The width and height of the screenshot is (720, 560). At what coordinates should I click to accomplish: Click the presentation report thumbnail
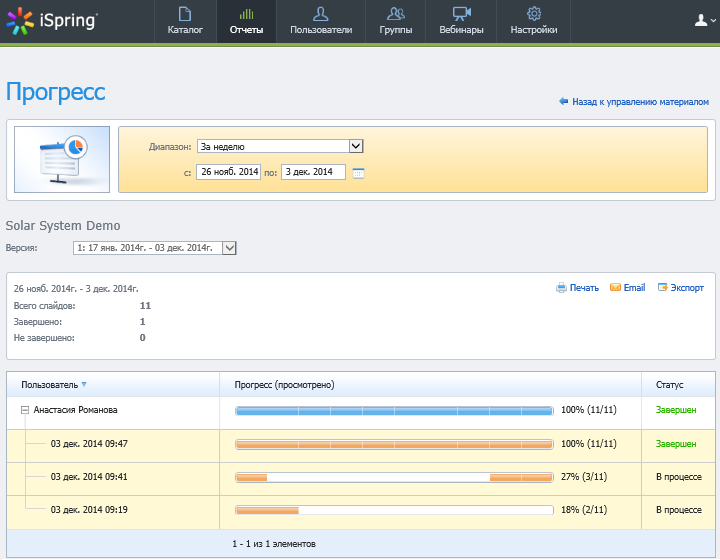pos(62,159)
